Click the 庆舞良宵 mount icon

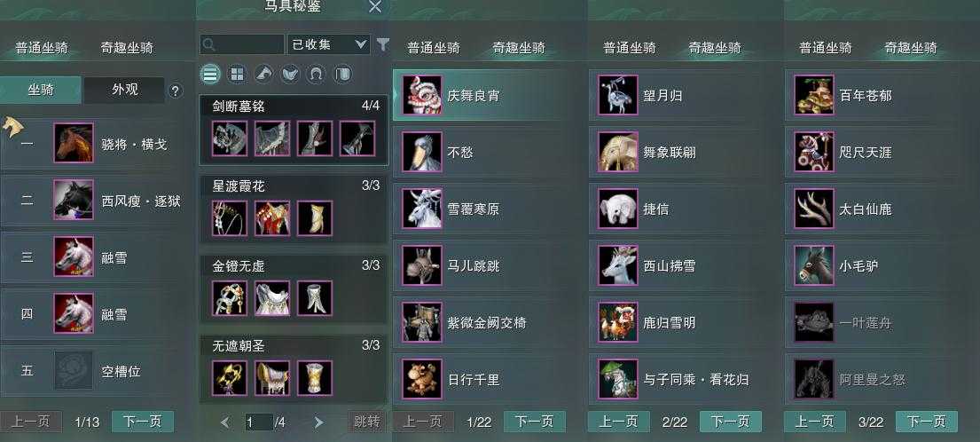422,95
